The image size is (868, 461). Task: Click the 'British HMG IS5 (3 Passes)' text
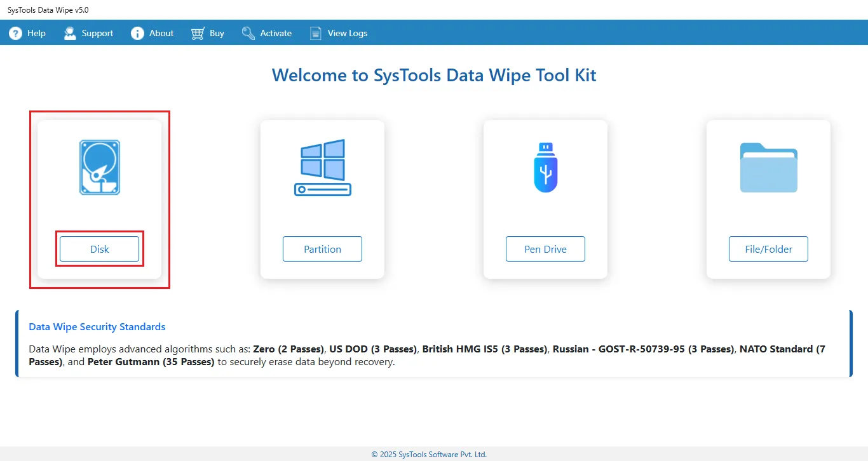485,349
